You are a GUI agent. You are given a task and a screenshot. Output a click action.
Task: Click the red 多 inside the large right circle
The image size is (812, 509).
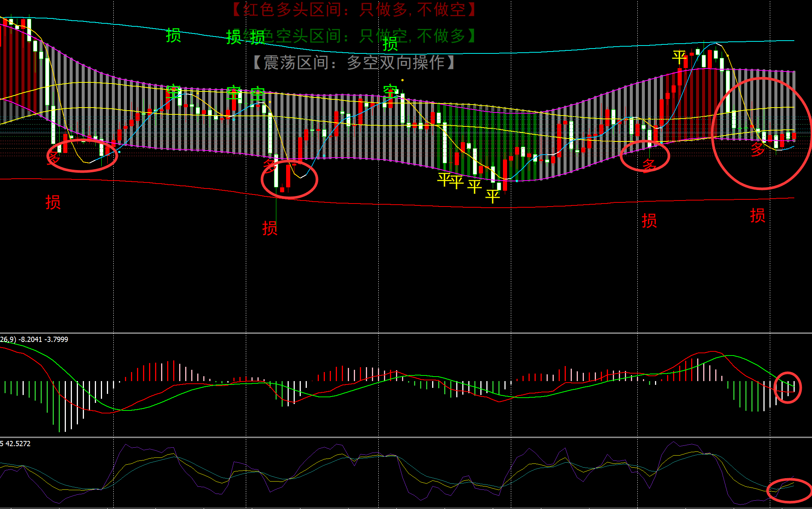click(757, 149)
